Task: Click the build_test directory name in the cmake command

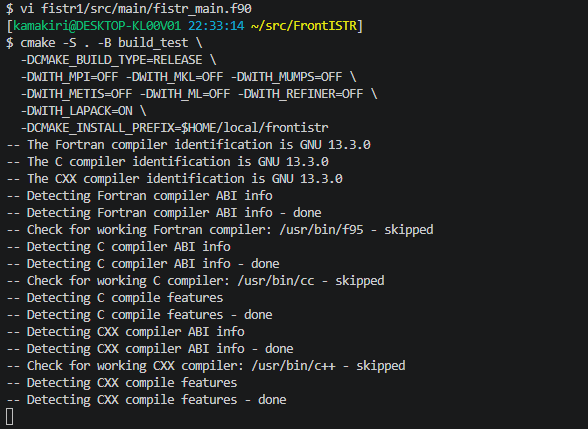Action: (153, 43)
